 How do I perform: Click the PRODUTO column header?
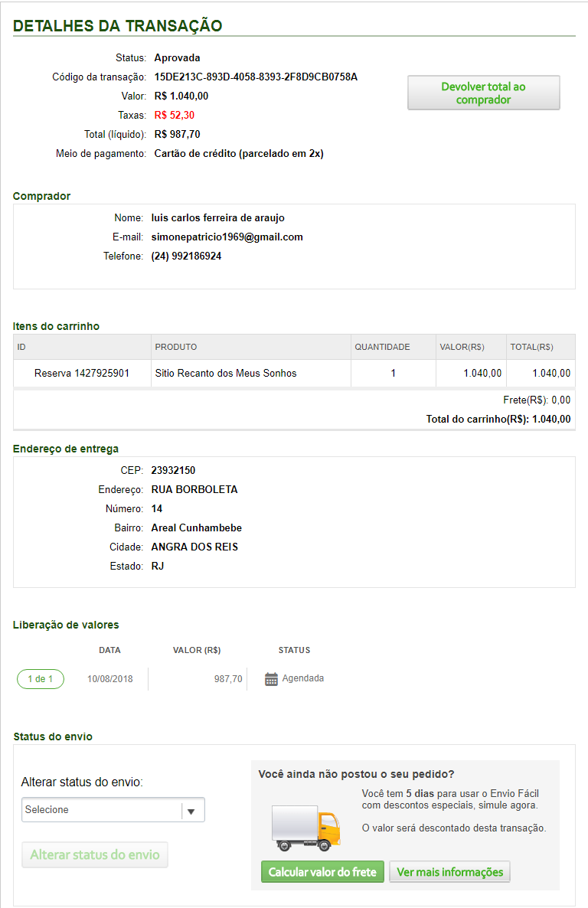[176, 347]
